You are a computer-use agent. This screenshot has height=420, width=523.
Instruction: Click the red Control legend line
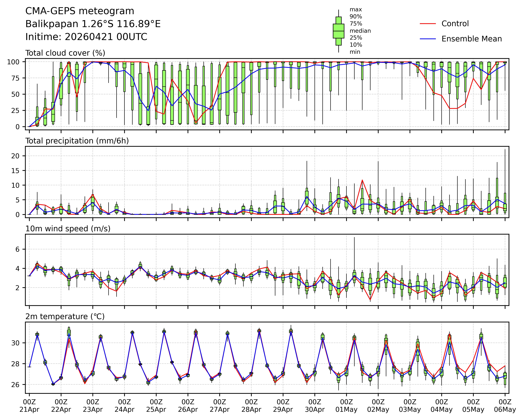click(428, 24)
